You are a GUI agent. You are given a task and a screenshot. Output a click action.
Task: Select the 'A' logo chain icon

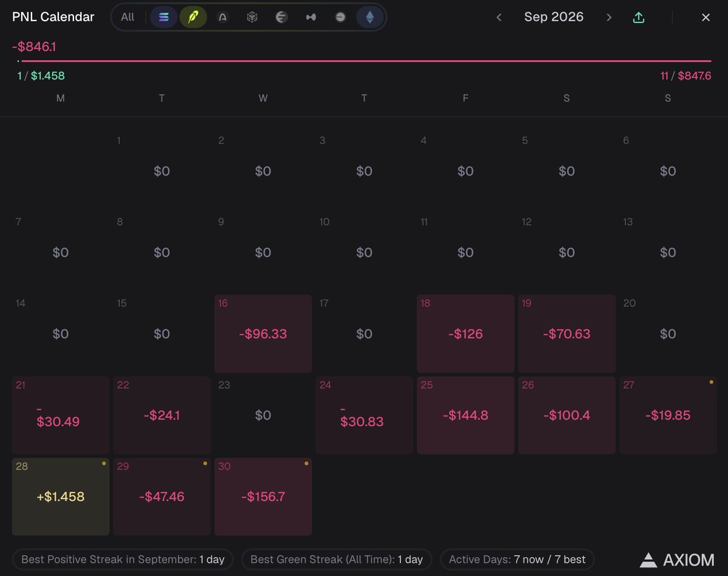pyautogui.click(x=223, y=17)
